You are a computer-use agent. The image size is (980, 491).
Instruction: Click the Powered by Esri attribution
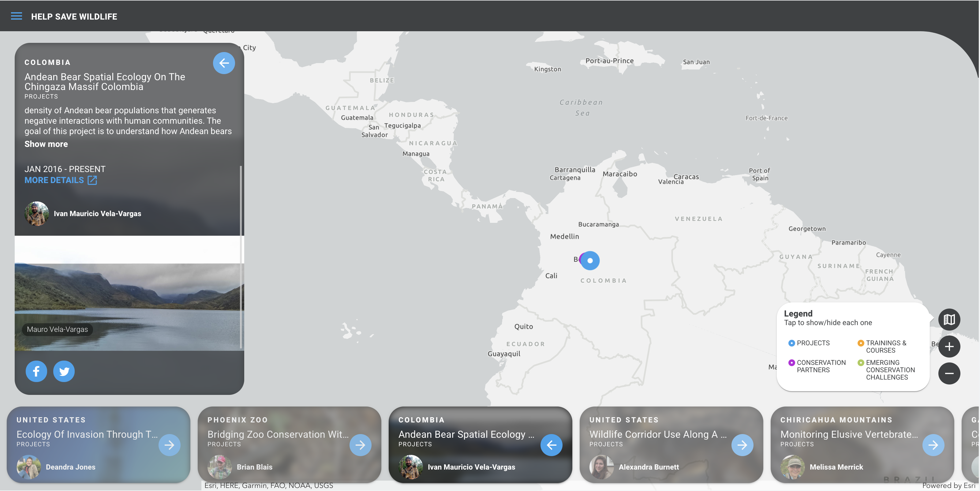(949, 486)
